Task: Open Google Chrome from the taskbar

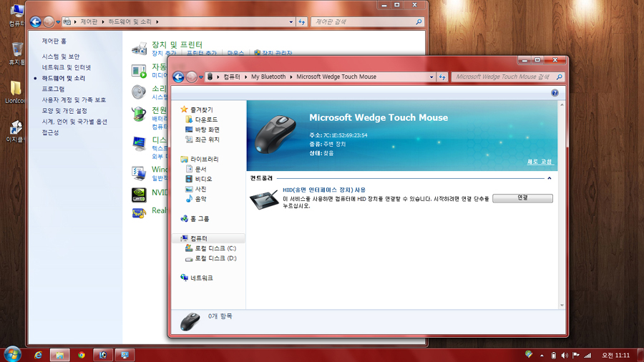Action: 82,355
